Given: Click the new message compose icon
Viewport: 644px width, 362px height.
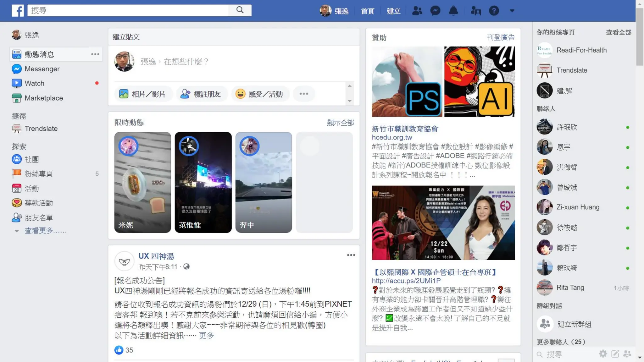Looking at the screenshot, I should 615,354.
